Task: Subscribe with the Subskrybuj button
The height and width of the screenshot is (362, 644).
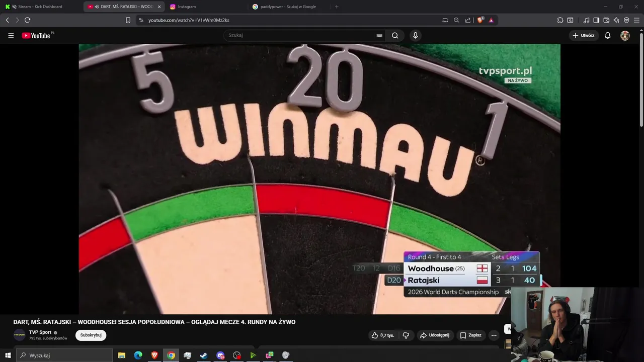Action: [91, 335]
